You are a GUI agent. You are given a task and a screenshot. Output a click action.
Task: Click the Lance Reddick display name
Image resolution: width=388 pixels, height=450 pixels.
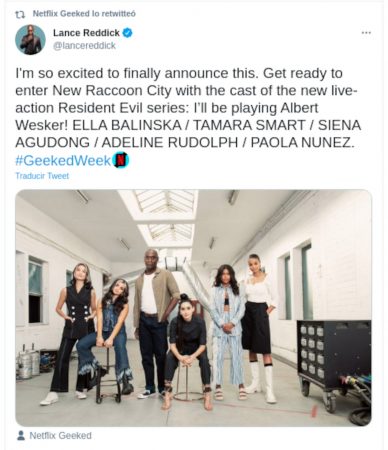click(x=86, y=33)
